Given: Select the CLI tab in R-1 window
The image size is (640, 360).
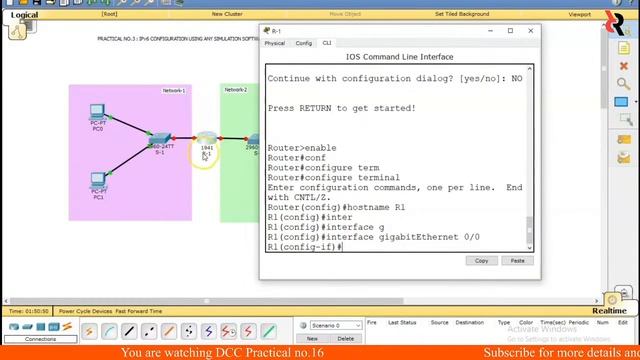Looking at the screenshot, I should [x=327, y=43].
